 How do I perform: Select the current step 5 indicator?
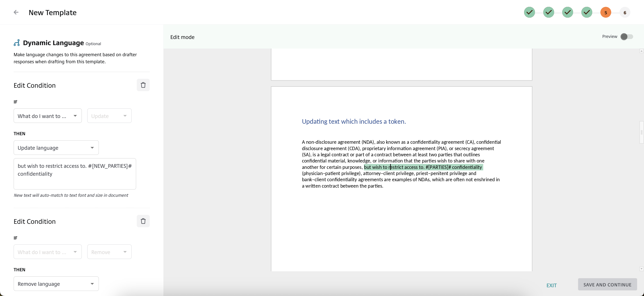coord(605,13)
